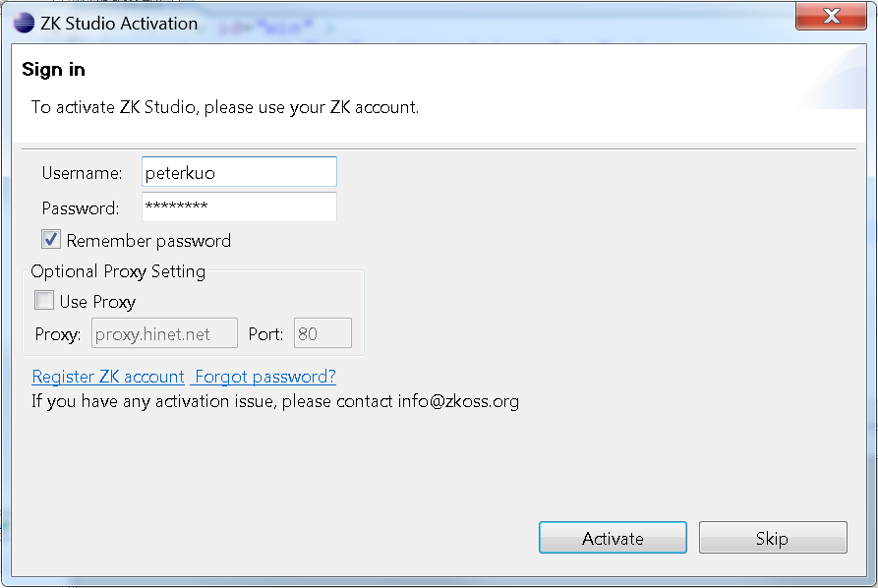878x588 pixels.
Task: Click the Remember password label text
Action: click(148, 241)
